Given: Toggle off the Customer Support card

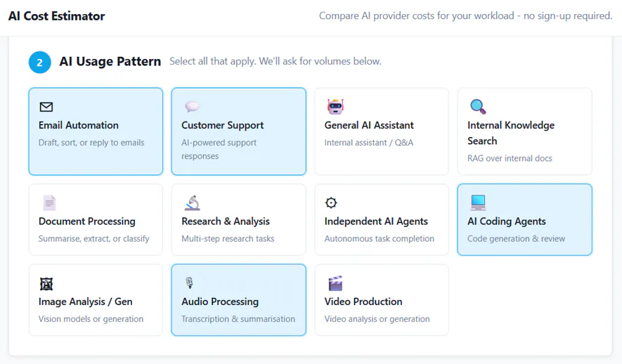Looking at the screenshot, I should [239, 131].
